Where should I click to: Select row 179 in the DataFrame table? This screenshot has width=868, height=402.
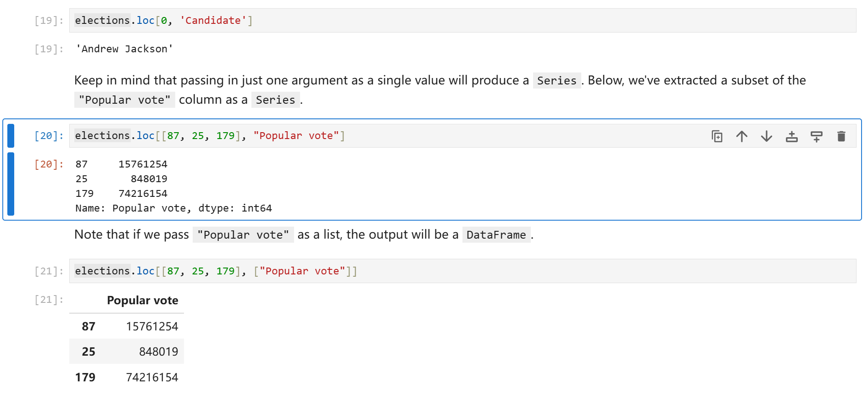click(127, 377)
